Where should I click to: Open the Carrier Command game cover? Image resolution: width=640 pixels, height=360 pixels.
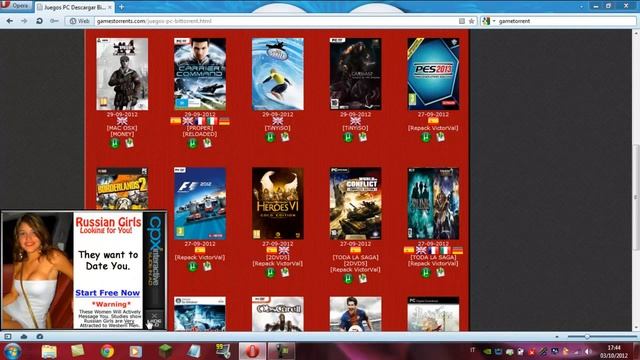[x=200, y=74]
